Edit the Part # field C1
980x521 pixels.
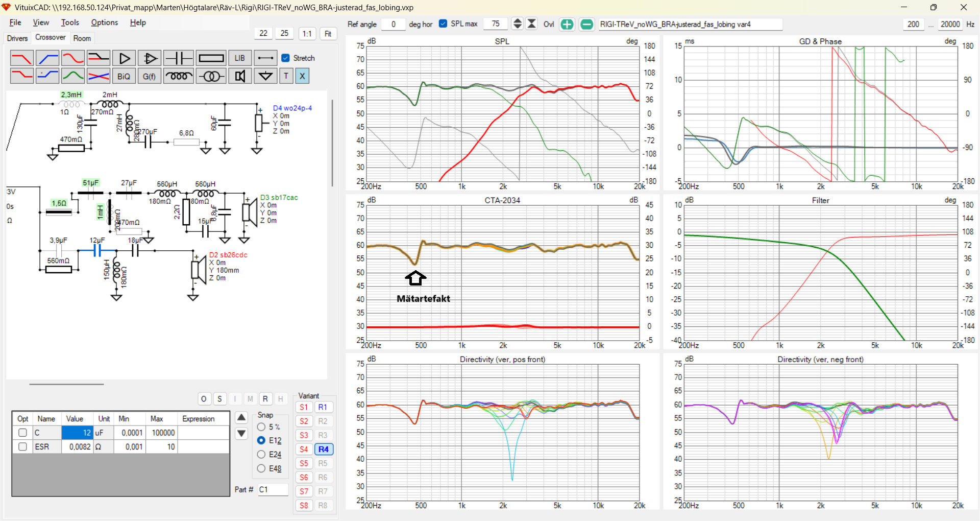coord(273,489)
